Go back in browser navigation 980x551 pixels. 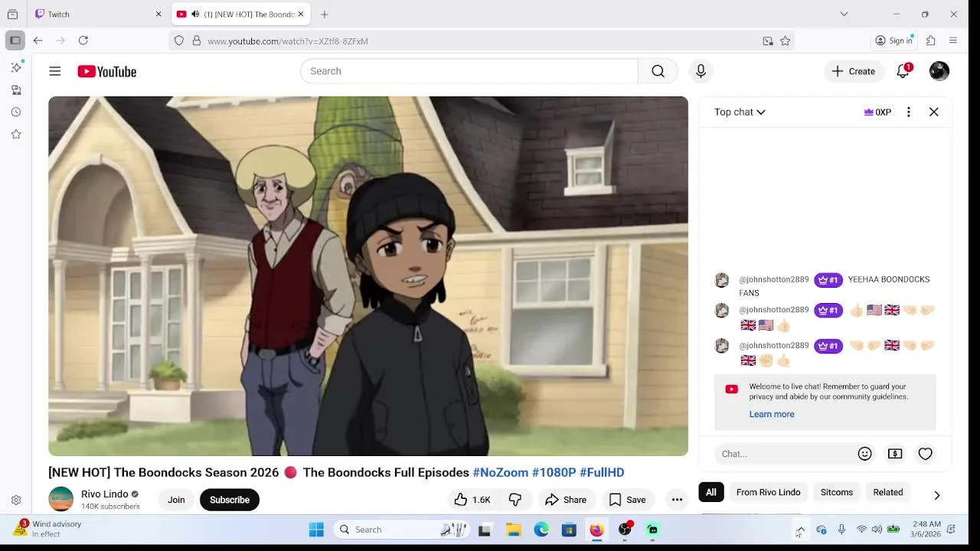[x=38, y=41]
